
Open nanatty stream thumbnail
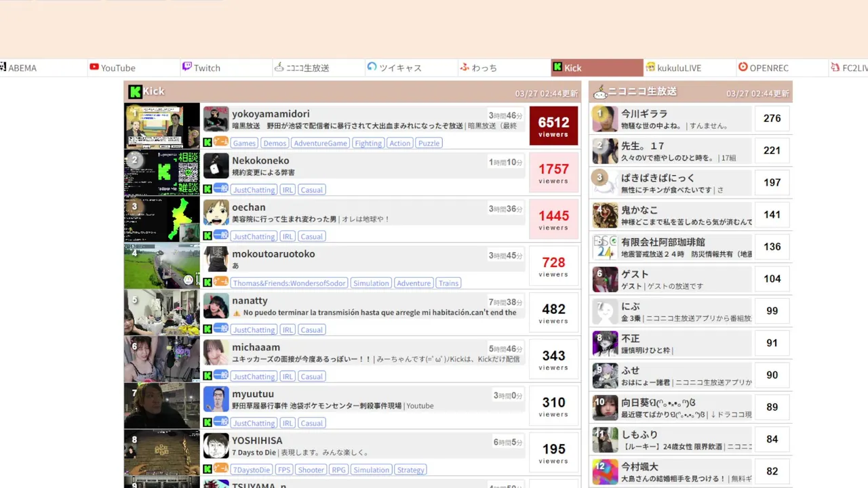point(162,313)
